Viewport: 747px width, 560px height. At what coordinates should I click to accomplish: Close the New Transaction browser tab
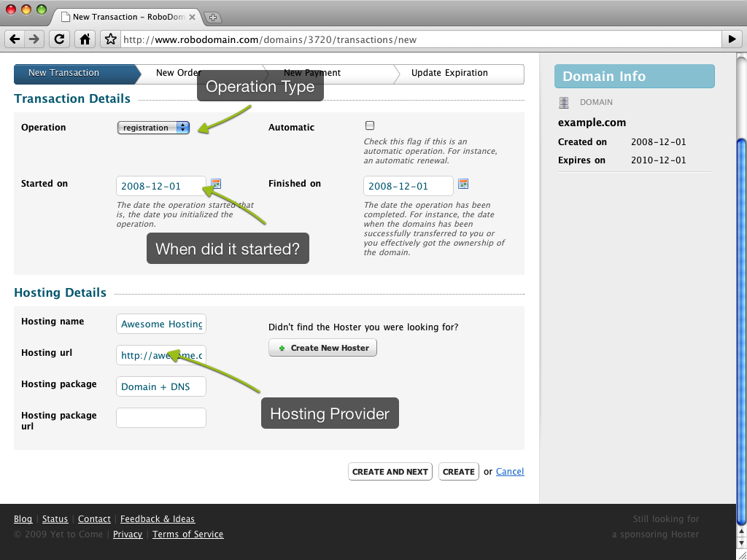(192, 17)
